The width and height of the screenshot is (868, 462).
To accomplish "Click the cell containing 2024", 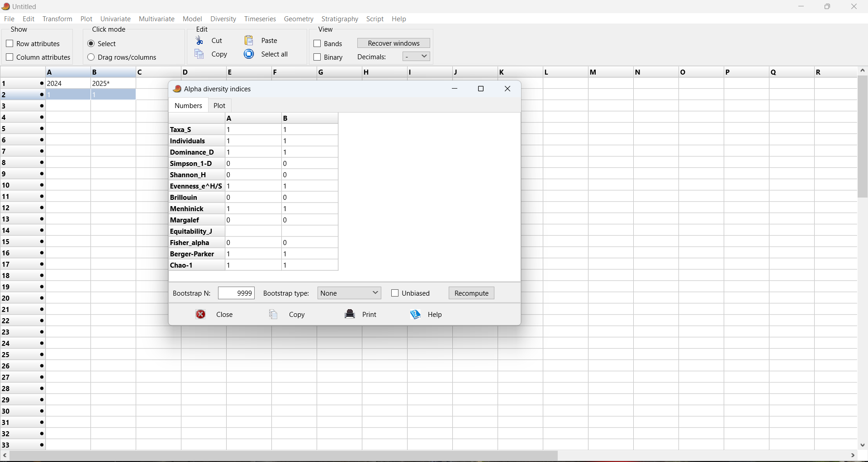I will pos(68,84).
